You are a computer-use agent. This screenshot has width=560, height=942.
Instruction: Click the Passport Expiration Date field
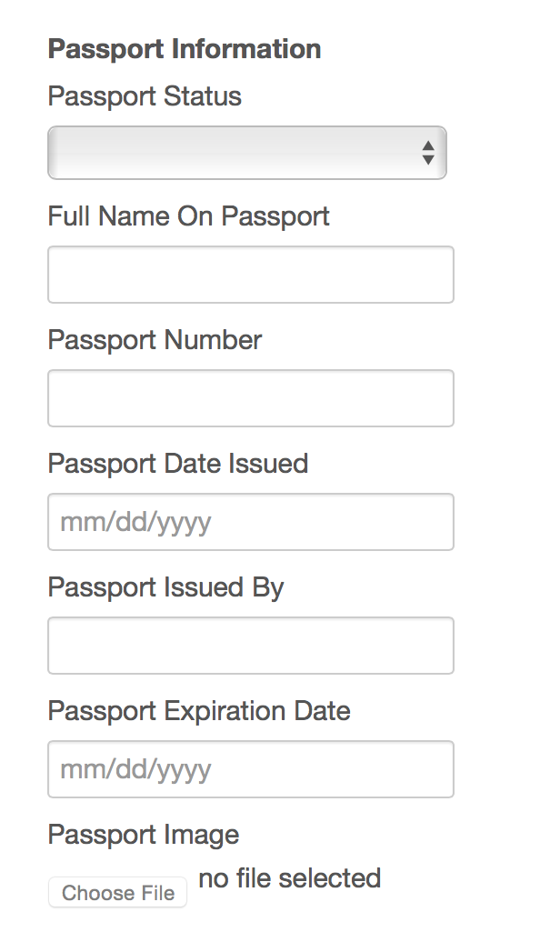[x=250, y=769]
